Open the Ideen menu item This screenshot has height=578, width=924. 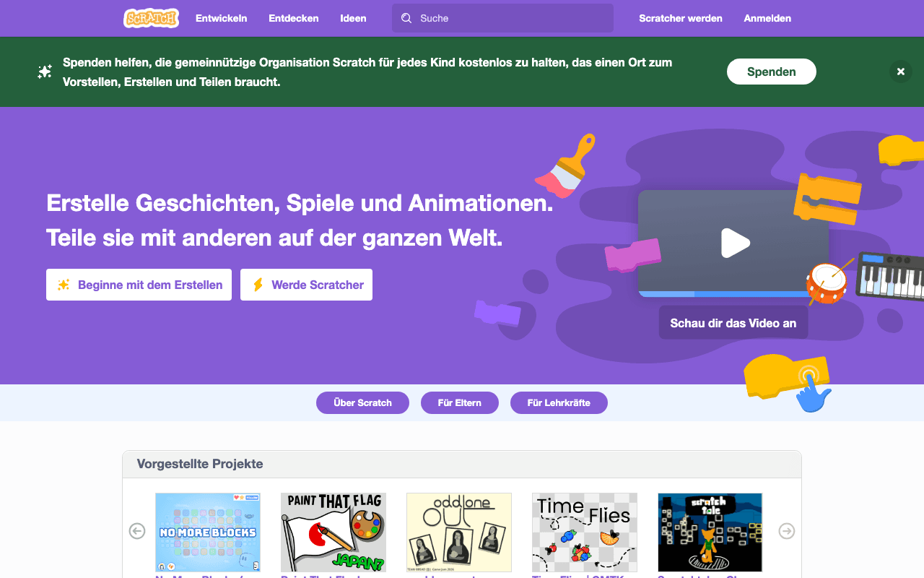(353, 18)
